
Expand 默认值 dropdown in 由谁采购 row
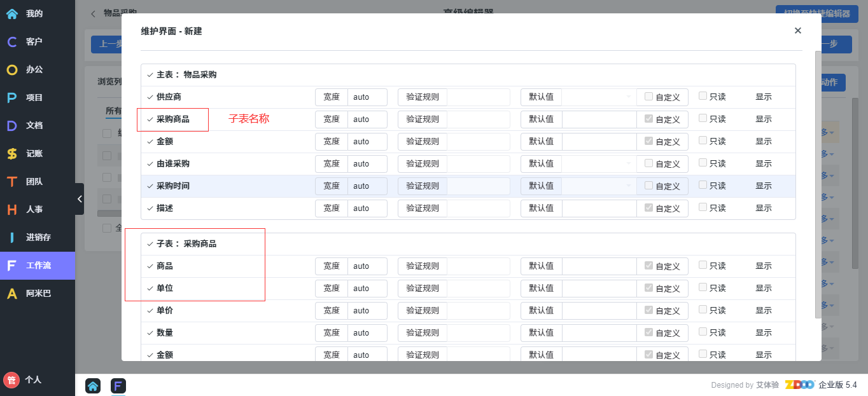(598, 164)
